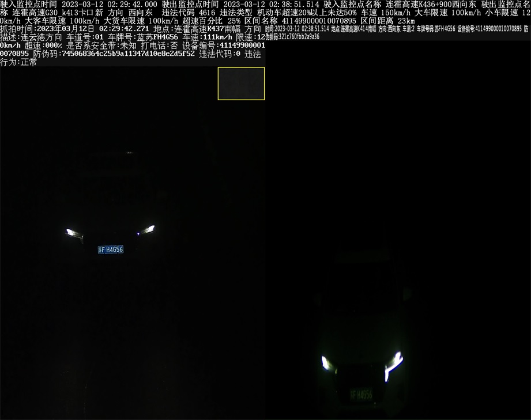Click the overspeed percentage '25%'
This screenshot has width=531, height=420.
pyautogui.click(x=234, y=21)
